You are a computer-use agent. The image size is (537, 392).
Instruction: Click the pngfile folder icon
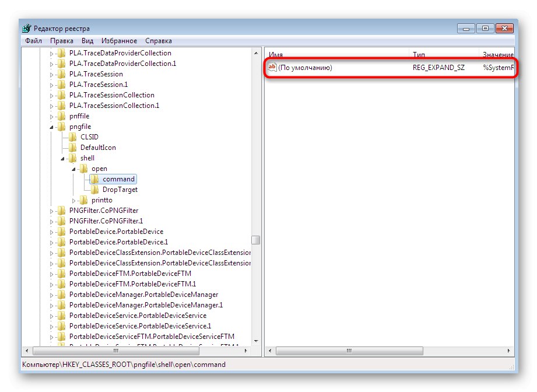pos(62,127)
